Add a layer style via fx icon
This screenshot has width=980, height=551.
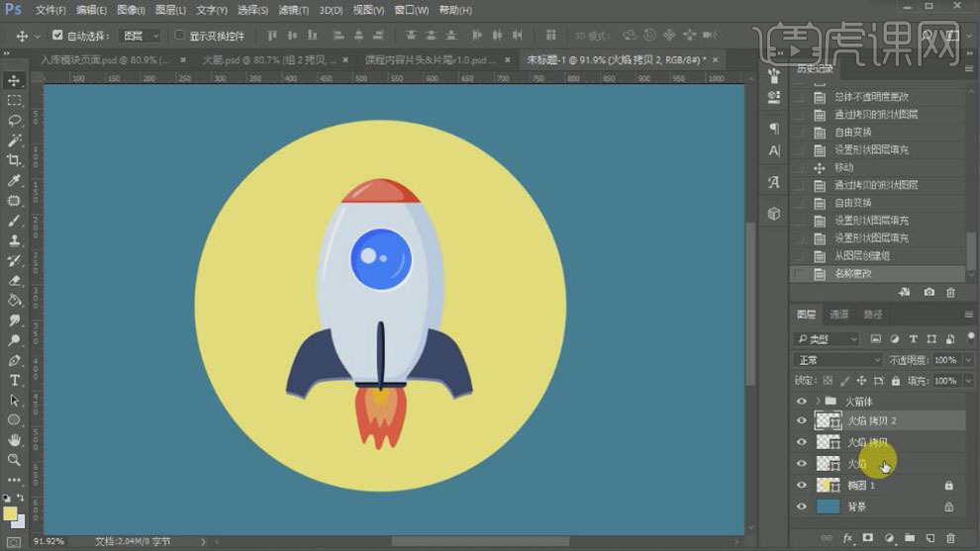(x=847, y=538)
